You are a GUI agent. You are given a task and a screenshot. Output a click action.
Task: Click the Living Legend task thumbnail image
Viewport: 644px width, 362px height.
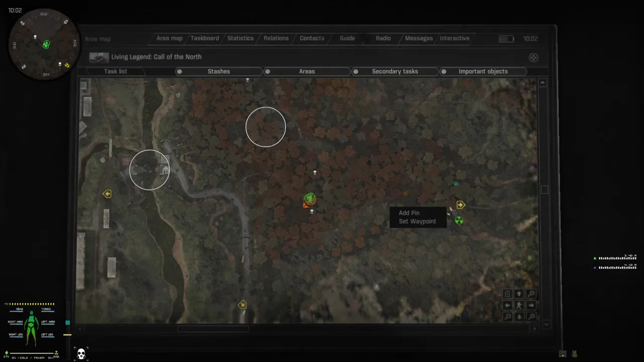[99, 57]
